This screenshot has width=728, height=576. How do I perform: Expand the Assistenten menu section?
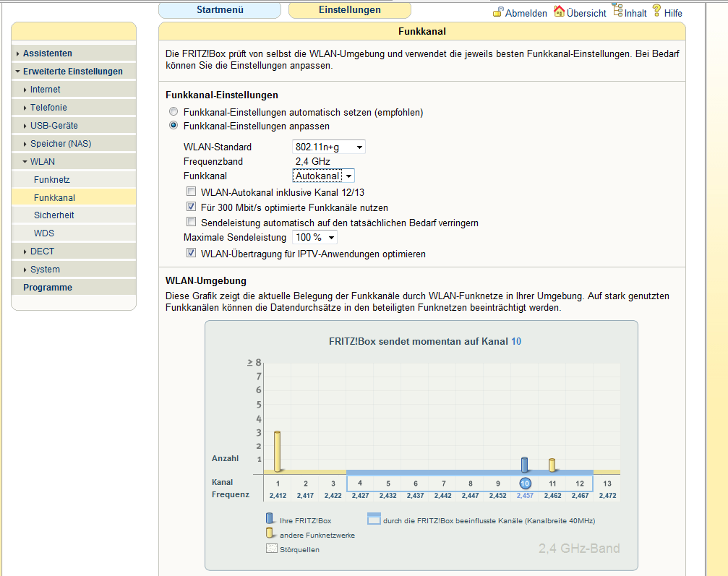click(x=74, y=53)
